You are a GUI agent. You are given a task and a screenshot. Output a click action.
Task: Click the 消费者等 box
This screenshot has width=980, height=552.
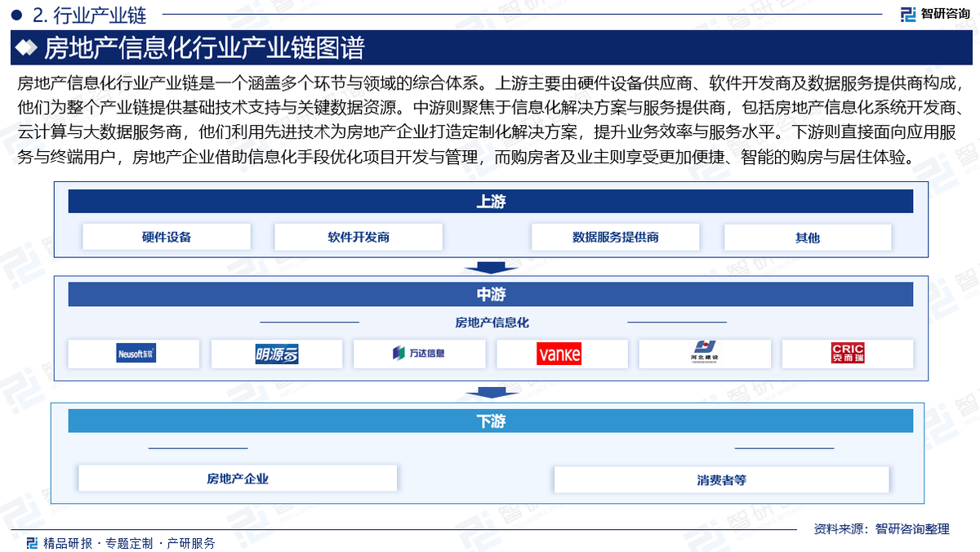(721, 479)
